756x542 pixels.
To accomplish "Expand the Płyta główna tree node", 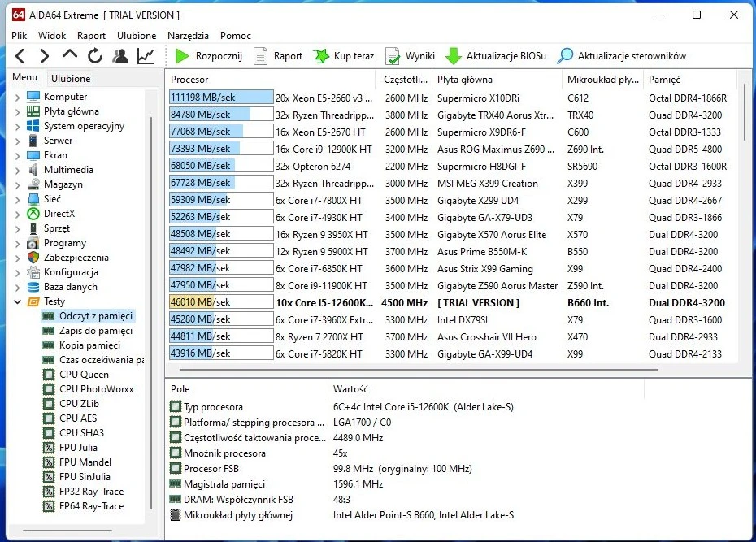I will pos(18,111).
